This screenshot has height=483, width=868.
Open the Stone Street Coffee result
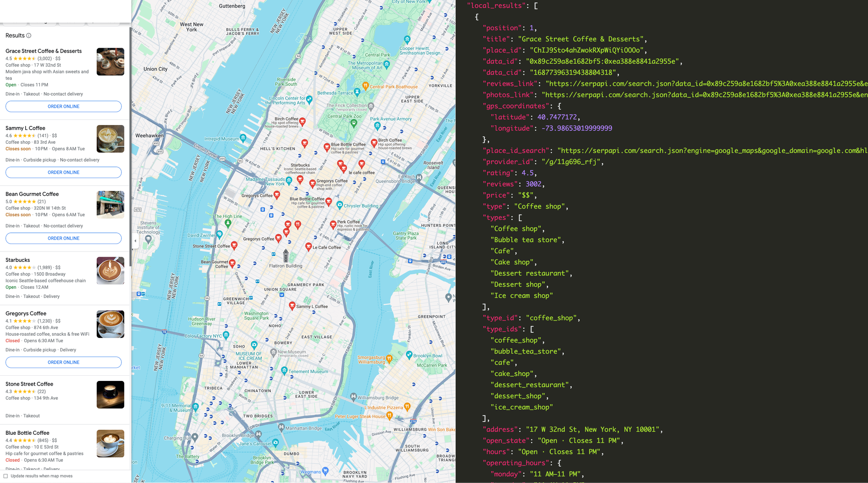tap(30, 384)
